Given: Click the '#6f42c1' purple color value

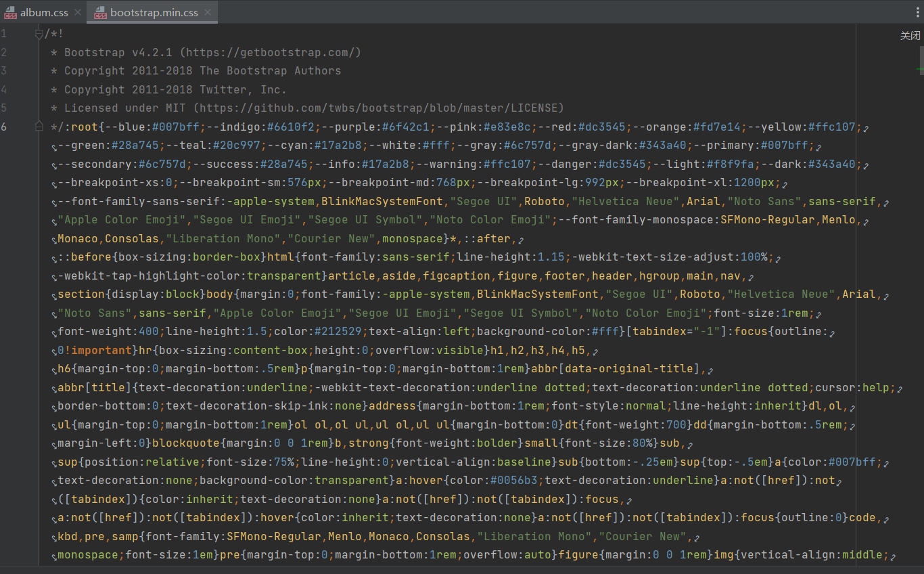Looking at the screenshot, I should pyautogui.click(x=406, y=127).
